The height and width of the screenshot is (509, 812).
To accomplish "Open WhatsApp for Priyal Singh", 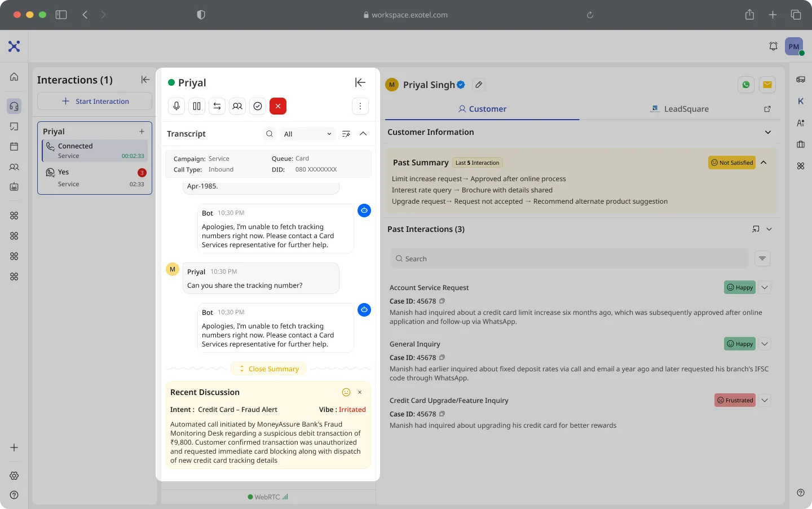I will [x=746, y=85].
